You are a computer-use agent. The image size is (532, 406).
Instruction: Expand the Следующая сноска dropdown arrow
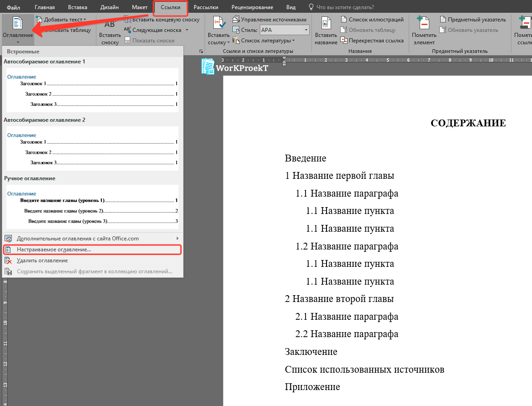click(x=187, y=29)
